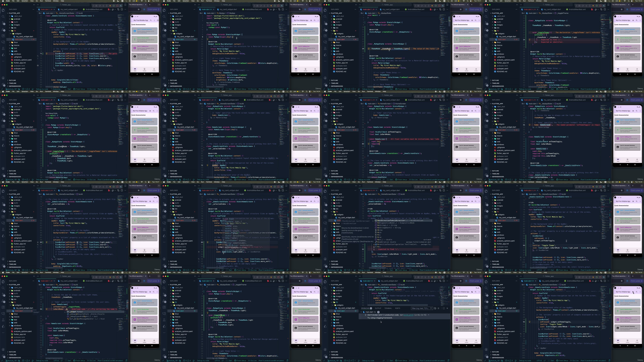Screen dimensions: 644x362
Task: Click lightbulb beside the isDarkMode: _i line
Action: (47, 309)
